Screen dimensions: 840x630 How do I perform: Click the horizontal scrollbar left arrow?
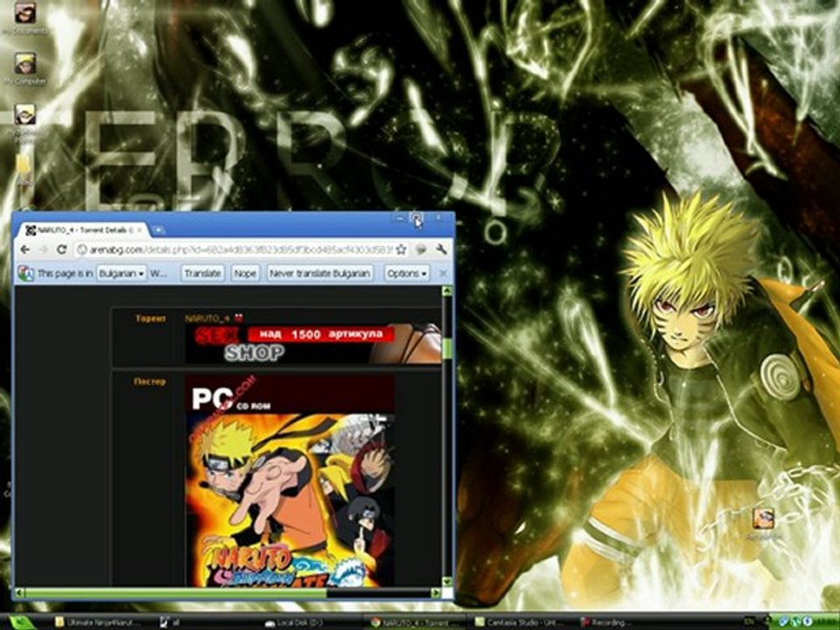coord(19,593)
